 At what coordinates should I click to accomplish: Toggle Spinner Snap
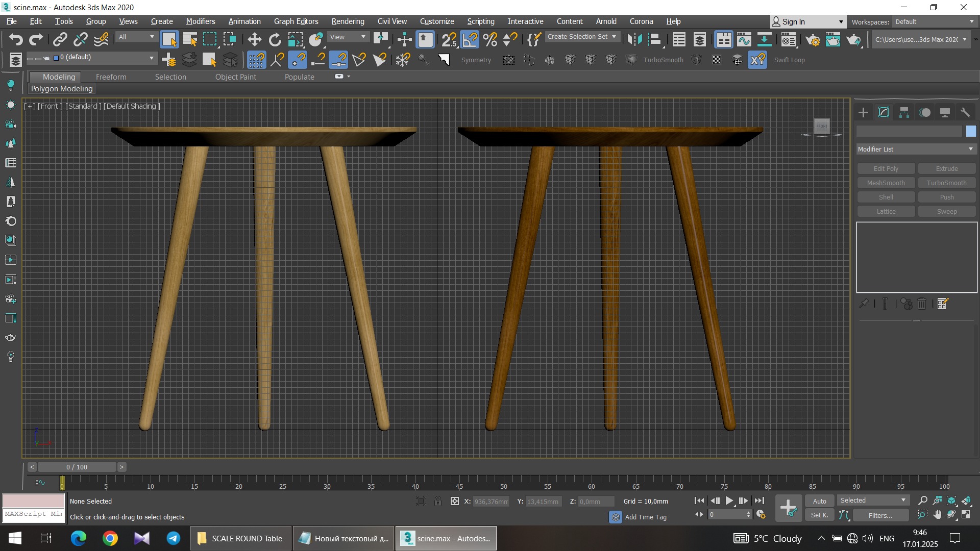click(510, 39)
